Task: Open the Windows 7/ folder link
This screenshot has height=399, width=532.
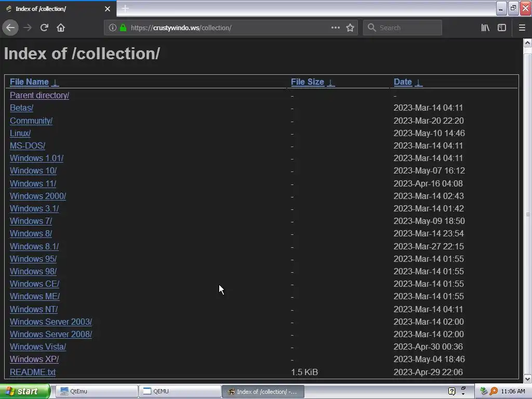Action: (x=31, y=221)
